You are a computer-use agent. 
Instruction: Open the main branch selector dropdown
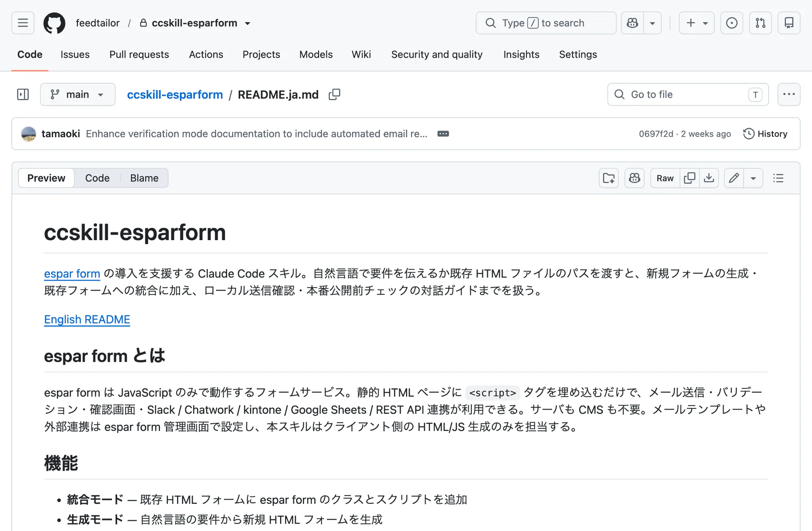tap(78, 95)
